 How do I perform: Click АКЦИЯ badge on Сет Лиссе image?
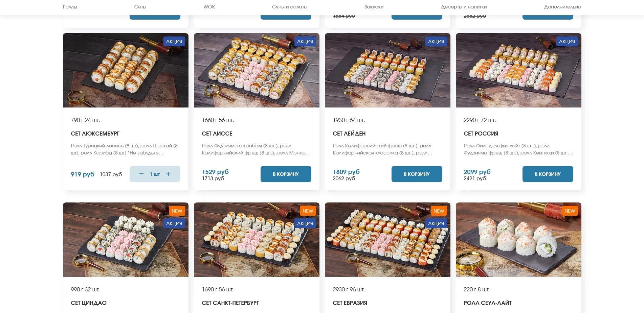click(305, 42)
